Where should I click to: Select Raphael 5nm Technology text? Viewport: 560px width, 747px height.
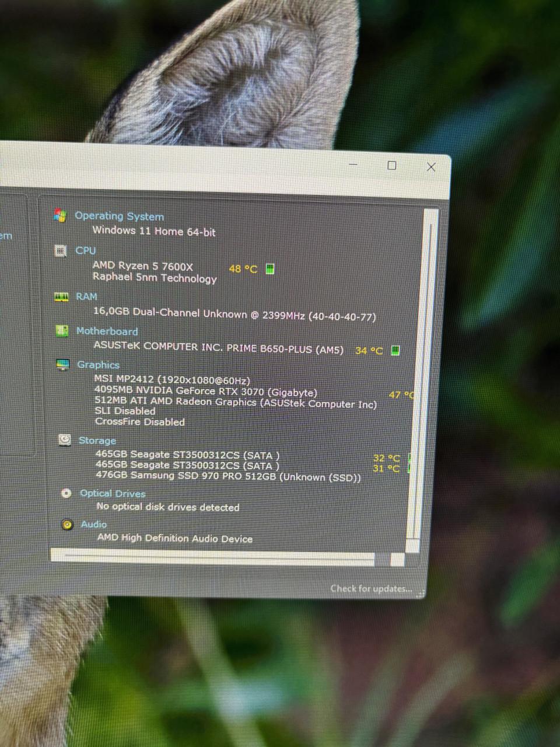point(155,278)
